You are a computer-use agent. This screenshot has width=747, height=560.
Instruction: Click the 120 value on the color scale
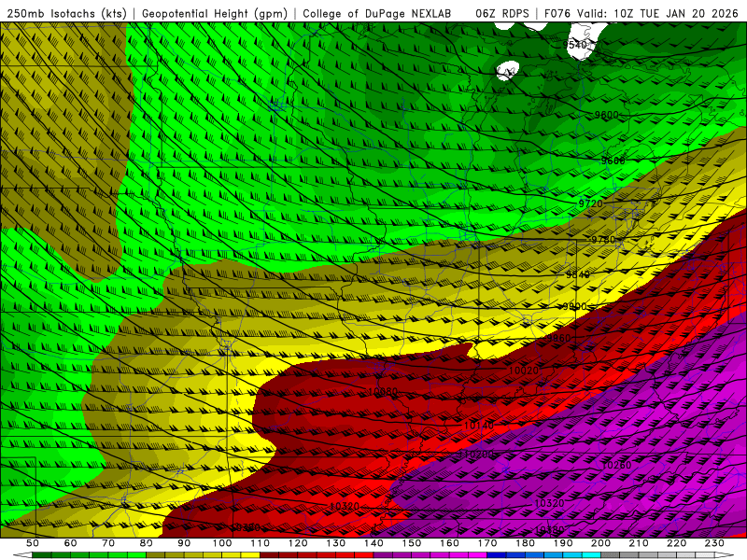(298, 543)
